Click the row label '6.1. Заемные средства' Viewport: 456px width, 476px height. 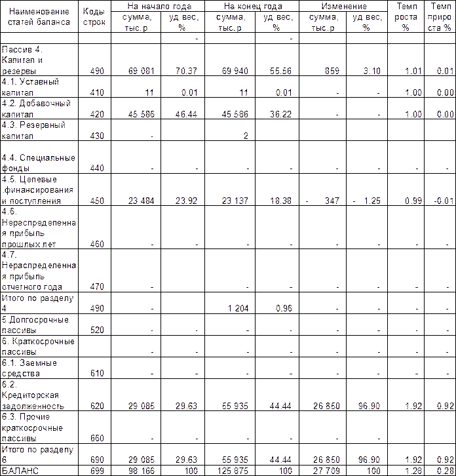click(x=29, y=368)
